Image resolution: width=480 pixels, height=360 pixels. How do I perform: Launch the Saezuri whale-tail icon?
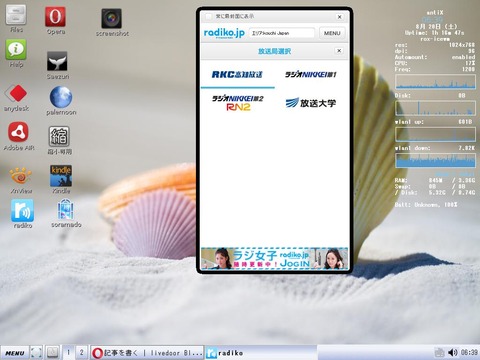pos(57,61)
